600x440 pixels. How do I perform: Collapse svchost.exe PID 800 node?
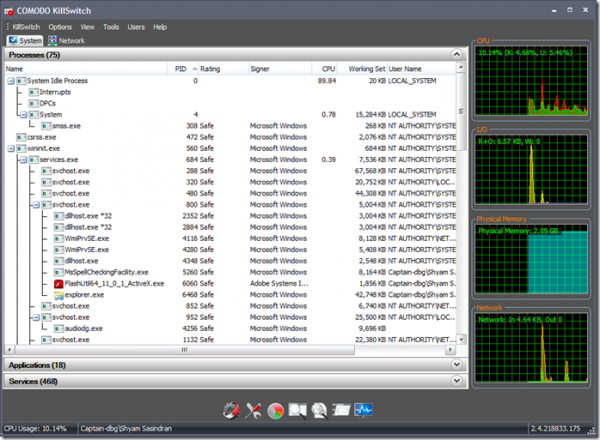pyautogui.click(x=36, y=205)
